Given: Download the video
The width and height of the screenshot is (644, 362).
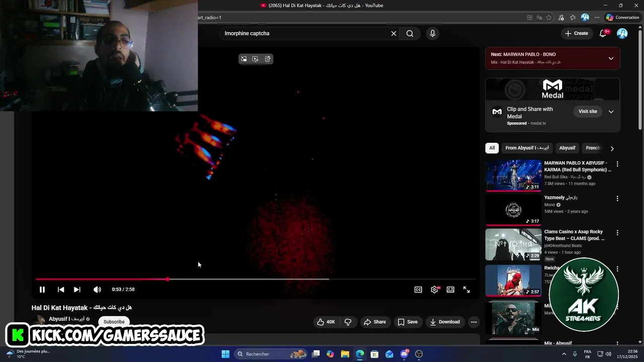Looking at the screenshot, I should 445,322.
